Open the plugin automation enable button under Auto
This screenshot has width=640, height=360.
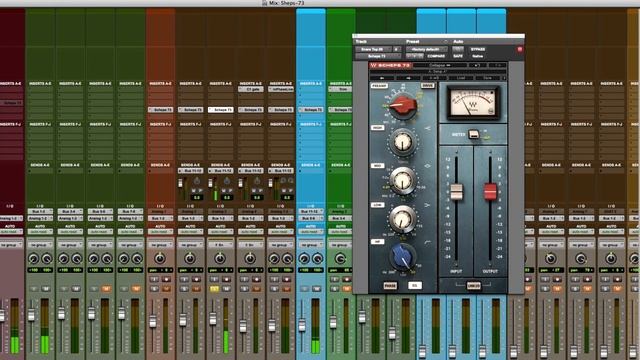click(458, 49)
